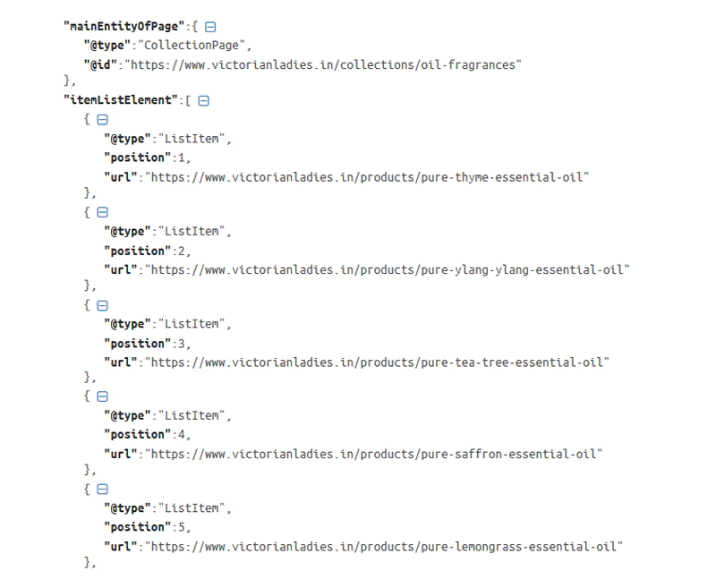Collapse the saffron oil list item object

(x=102, y=396)
